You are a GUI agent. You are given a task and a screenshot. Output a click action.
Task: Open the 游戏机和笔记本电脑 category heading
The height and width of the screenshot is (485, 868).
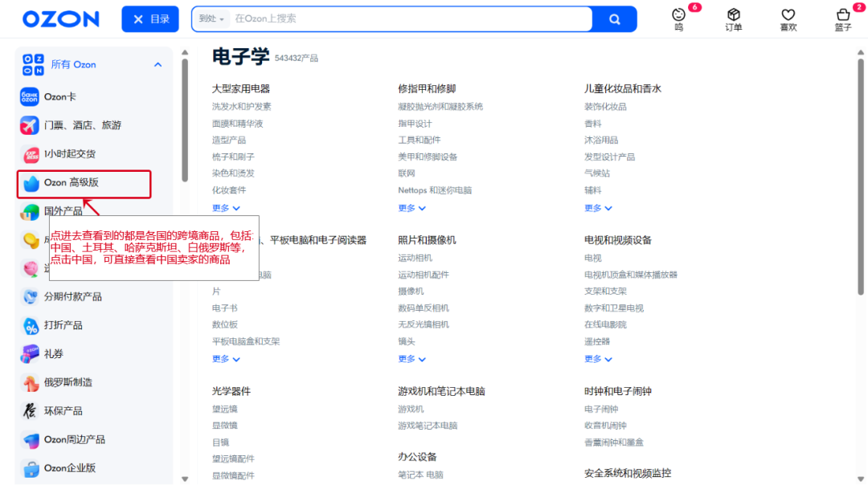(x=441, y=392)
